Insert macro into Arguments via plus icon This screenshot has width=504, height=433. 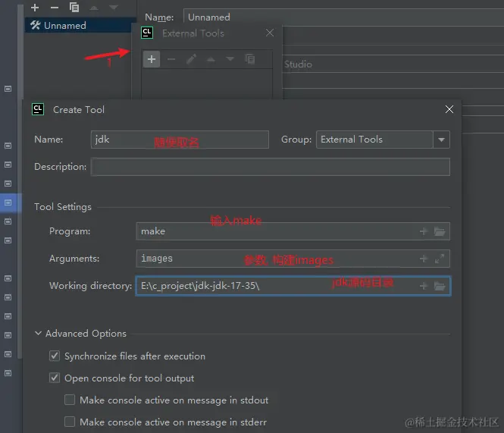click(424, 259)
